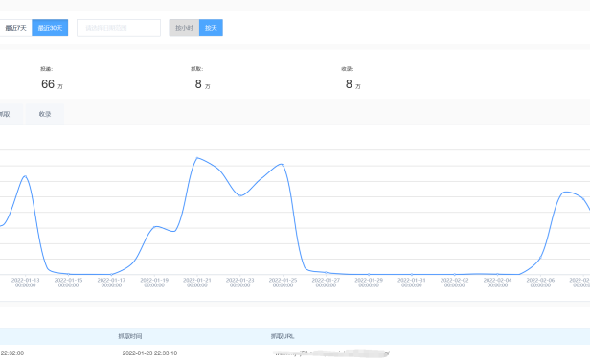
Task: Click the blurred URL in the first row
Action: (331, 353)
